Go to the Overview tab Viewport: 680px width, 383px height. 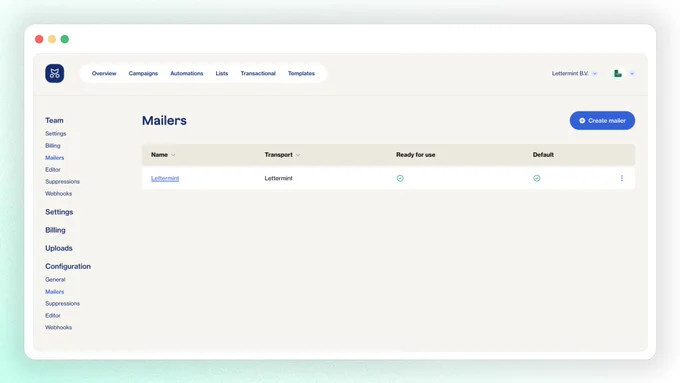[x=104, y=73]
